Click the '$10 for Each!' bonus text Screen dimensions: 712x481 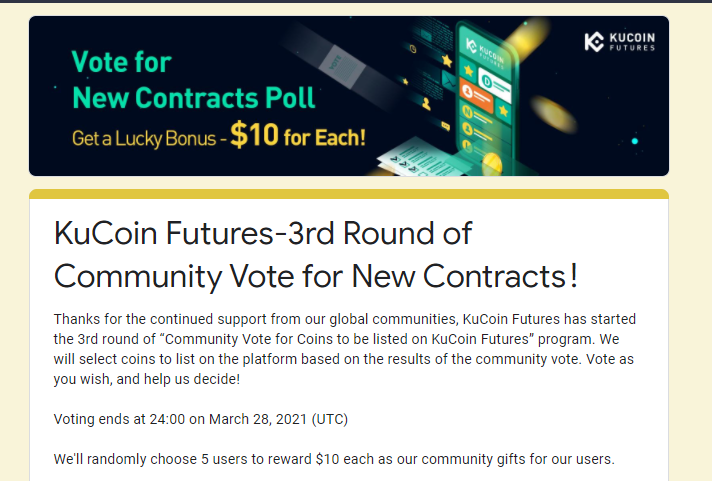298,135
